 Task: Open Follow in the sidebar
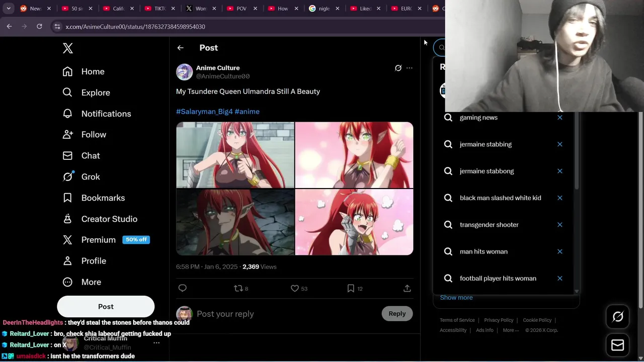84,135
